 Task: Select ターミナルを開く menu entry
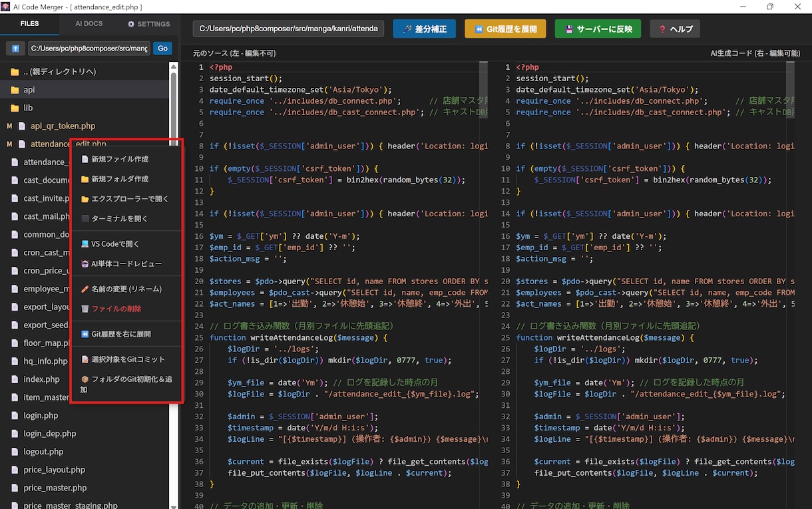(x=126, y=219)
